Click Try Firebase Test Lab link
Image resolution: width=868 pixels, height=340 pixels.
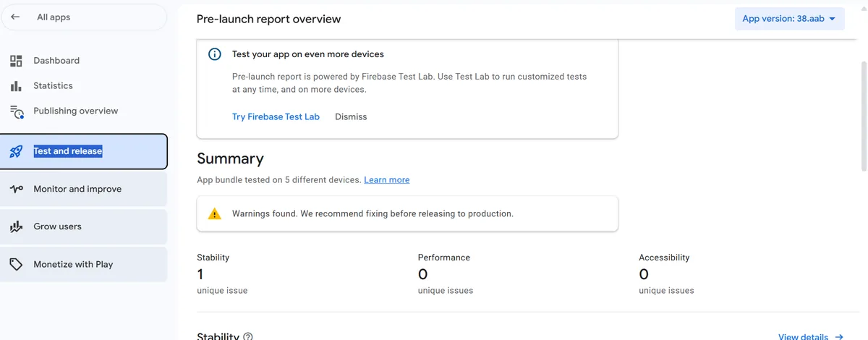(276, 116)
